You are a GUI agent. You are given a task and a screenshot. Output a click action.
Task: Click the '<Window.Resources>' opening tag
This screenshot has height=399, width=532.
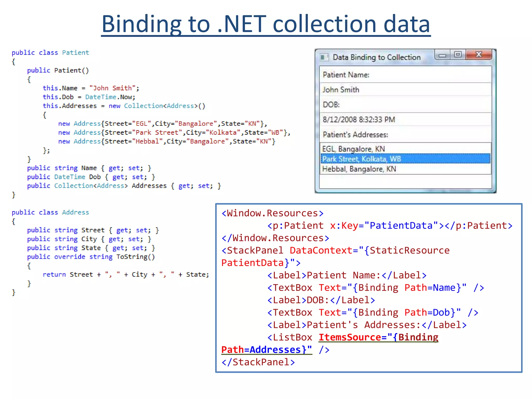click(x=272, y=213)
